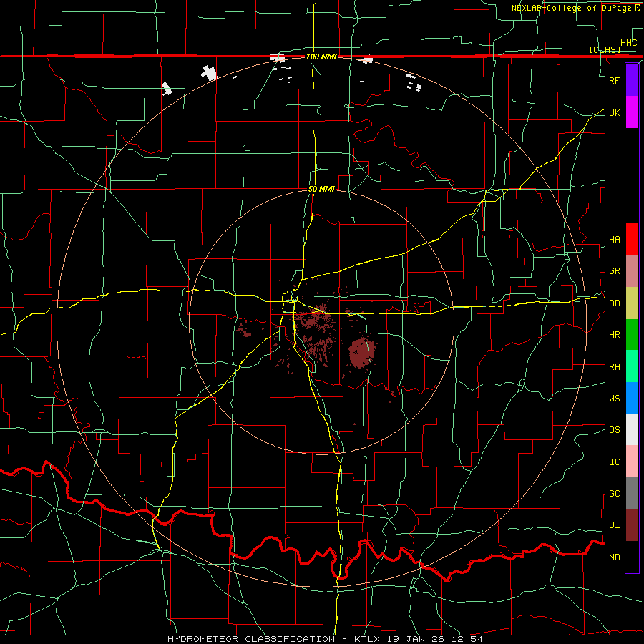This screenshot has height=644, width=644.
Task: Pick the dusty-pink GR legend color
Action: pos(632,271)
